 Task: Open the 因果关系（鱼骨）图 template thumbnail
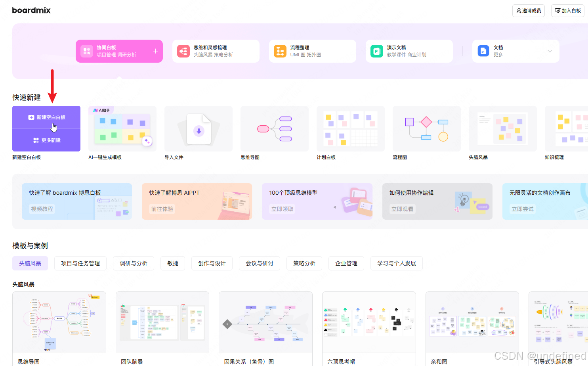pos(265,322)
